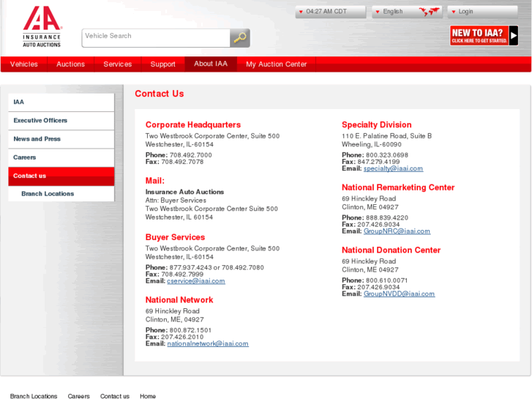Screen dimensions: 532x399
Task: Select Branch Locations in the sidebar
Action: point(61,194)
